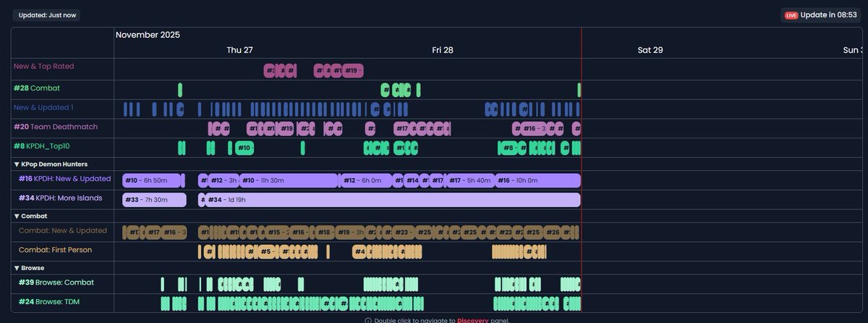The image size is (868, 323).
Task: Click the #17 bar in Team Deathmatch row
Action: 402,129
